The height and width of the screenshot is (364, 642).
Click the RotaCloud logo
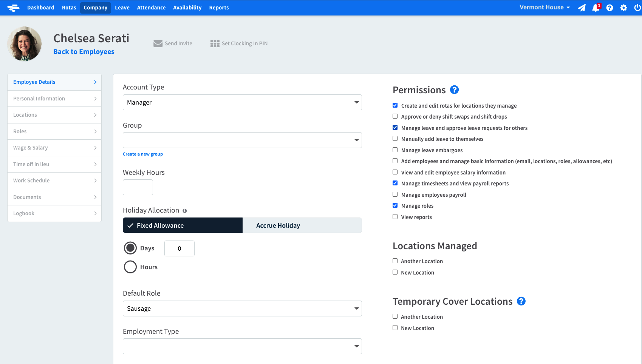(13, 8)
